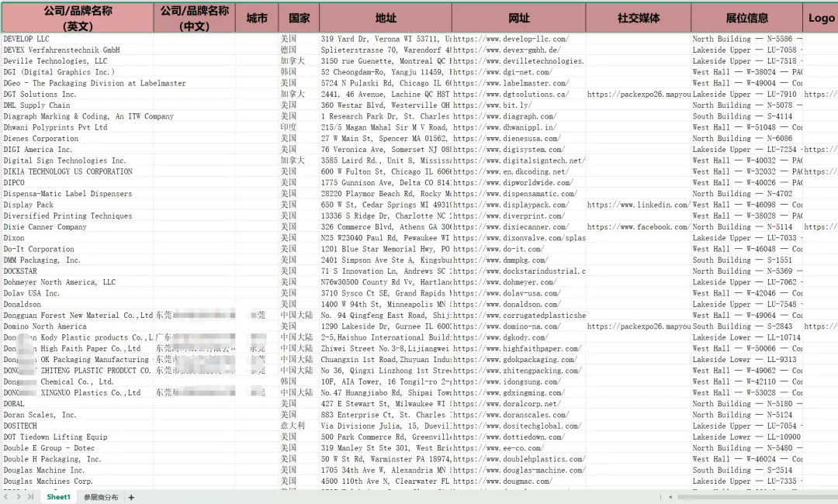Click the scroll-left arrow of horizontal scrollbar
This screenshot has width=838, height=504.
(670, 497)
